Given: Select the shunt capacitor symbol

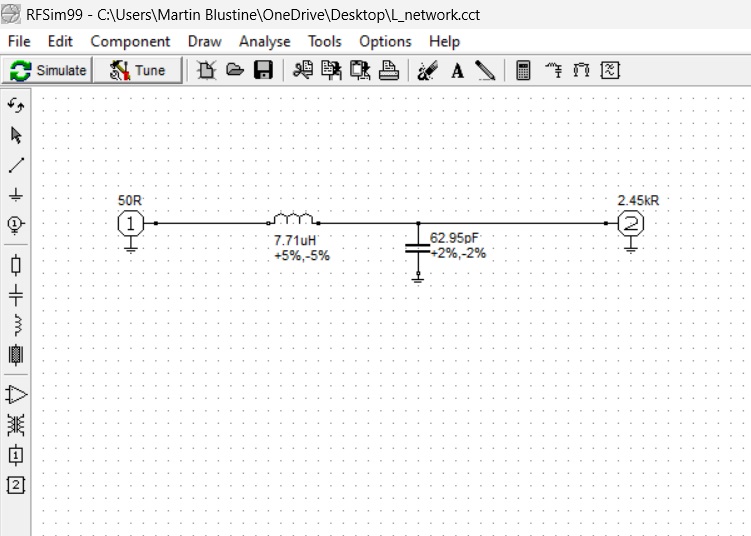Looking at the screenshot, I should coord(418,249).
